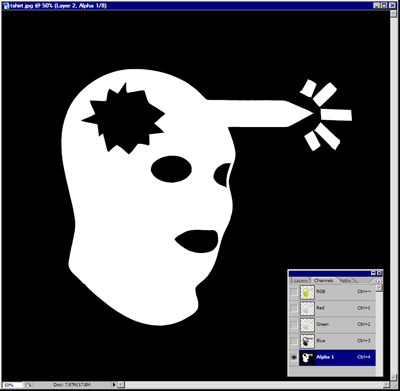Click Channels palette scrollbar up arrow
Viewport: 400px width, 391px height.
click(379, 288)
